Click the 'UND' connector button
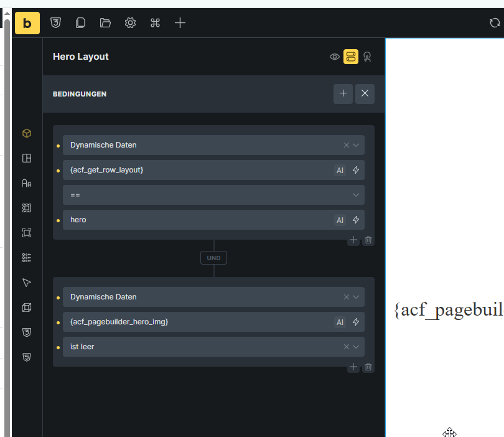Image resolution: width=504 pixels, height=437 pixels. (213, 258)
